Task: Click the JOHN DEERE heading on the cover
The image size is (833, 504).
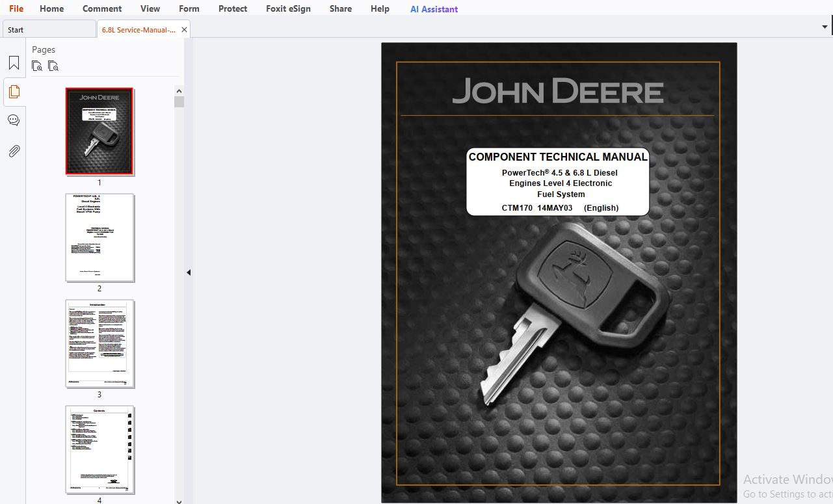Action: 558,92
